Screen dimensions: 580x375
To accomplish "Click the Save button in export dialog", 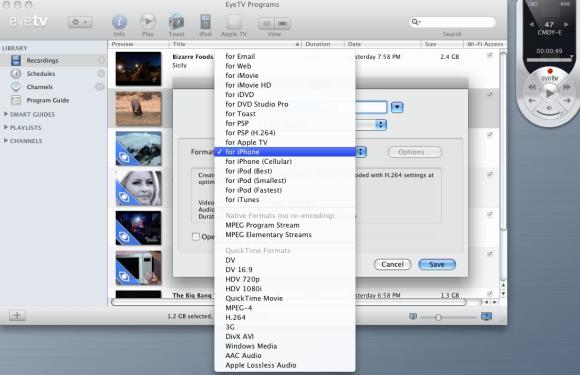I will coord(437,264).
